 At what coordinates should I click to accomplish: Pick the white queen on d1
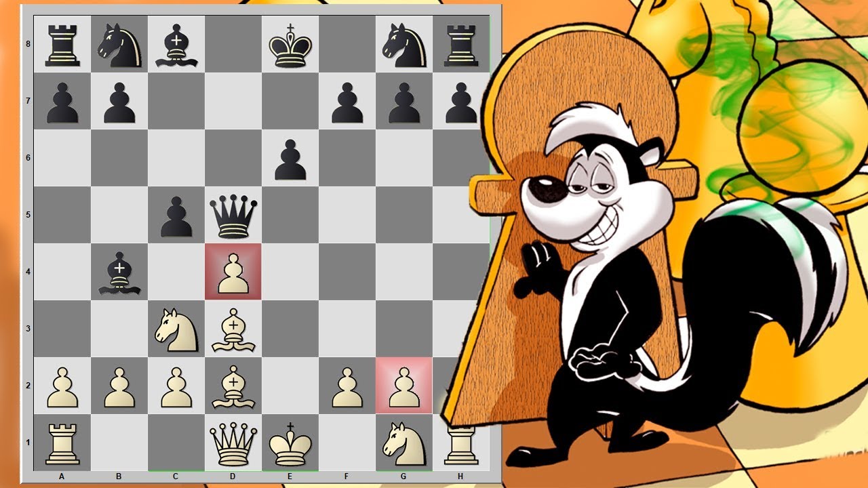(x=233, y=444)
